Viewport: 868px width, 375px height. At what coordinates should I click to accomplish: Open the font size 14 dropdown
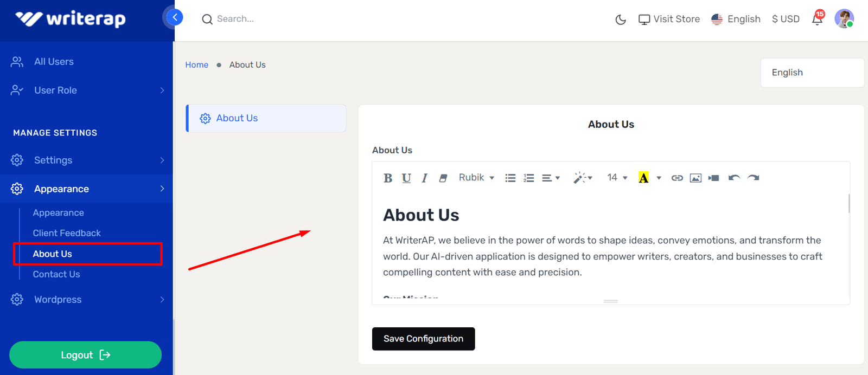[x=617, y=178]
